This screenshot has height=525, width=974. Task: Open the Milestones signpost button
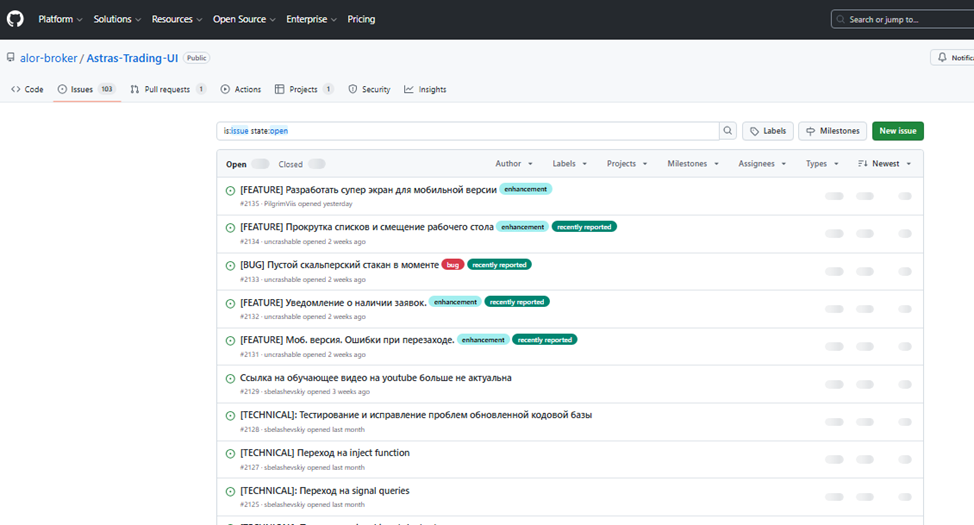(x=832, y=131)
